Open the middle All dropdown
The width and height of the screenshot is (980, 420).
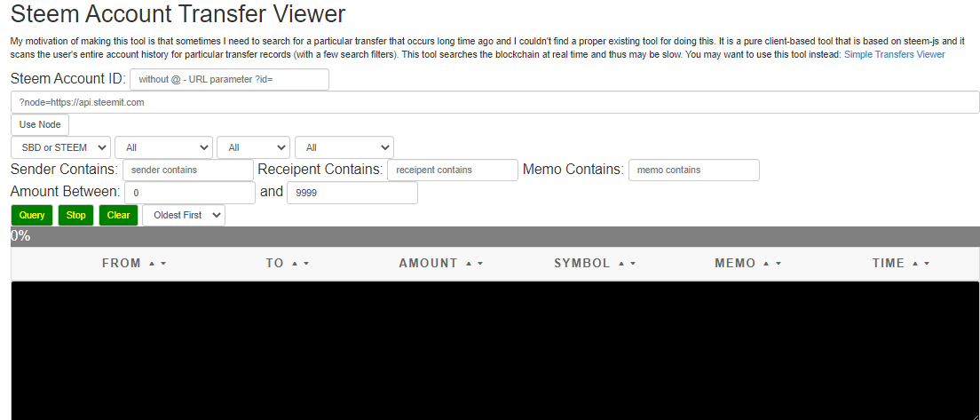(253, 147)
